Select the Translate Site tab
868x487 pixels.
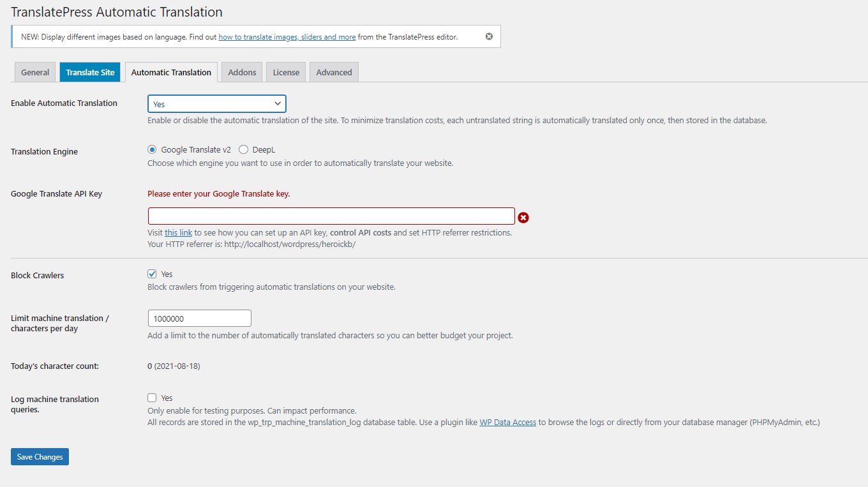click(89, 71)
